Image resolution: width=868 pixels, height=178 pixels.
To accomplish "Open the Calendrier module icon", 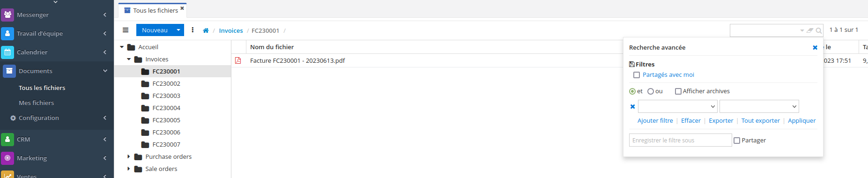I will point(7,52).
